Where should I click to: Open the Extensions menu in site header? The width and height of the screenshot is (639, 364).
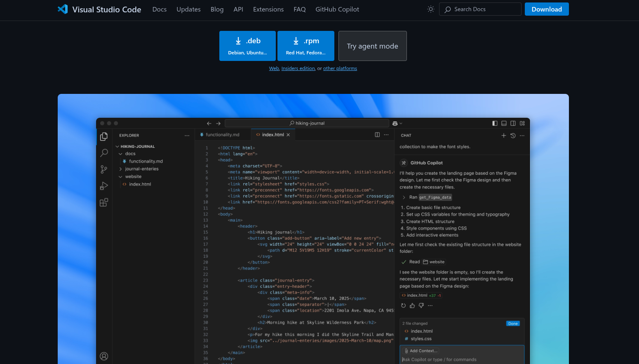click(x=268, y=9)
